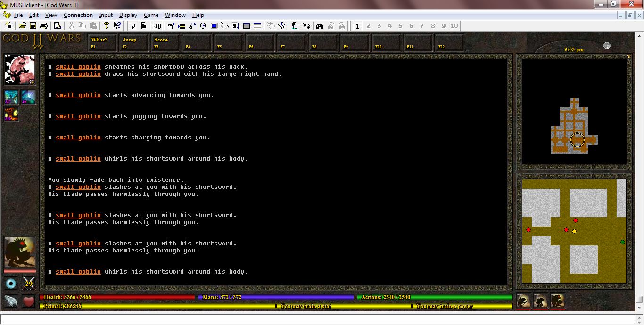
Task: Switch to world number 10
Action: 454,26
